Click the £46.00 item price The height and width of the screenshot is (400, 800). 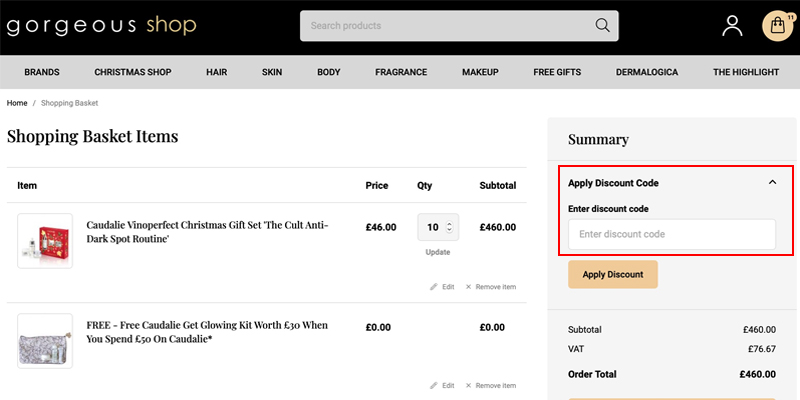click(x=381, y=227)
